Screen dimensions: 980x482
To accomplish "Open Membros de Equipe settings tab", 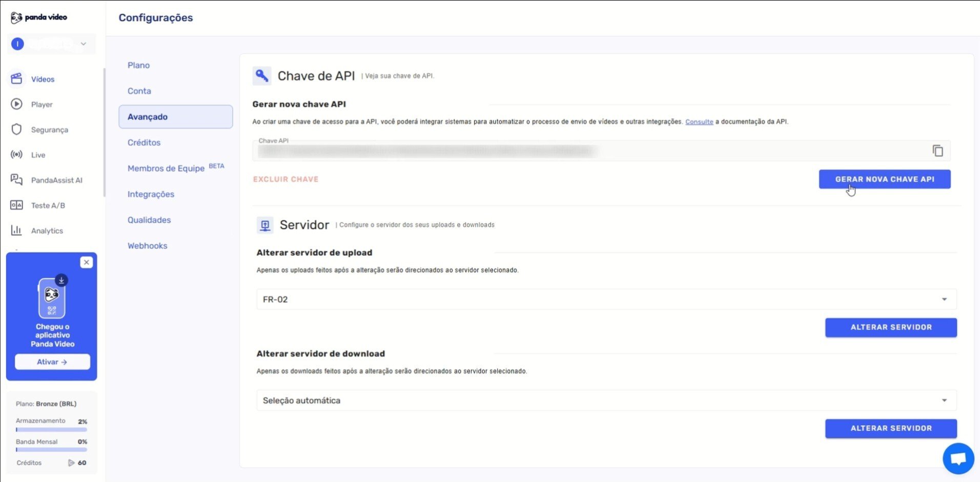I will coord(166,169).
